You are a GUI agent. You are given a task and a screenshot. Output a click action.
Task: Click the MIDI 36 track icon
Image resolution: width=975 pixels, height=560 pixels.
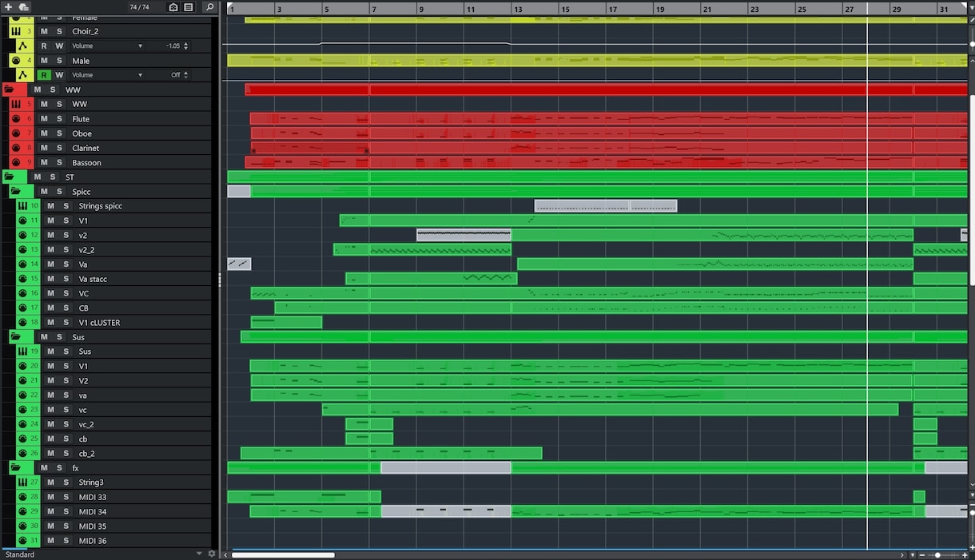click(22, 541)
